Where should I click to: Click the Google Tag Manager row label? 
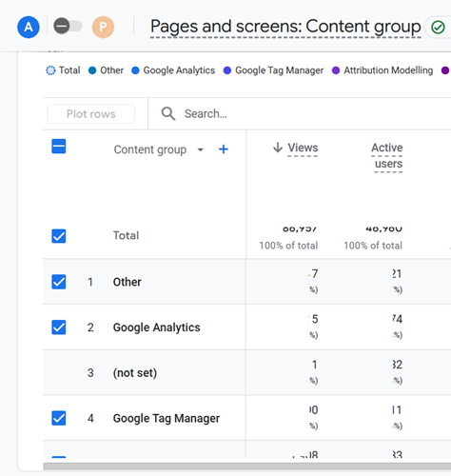click(x=167, y=419)
